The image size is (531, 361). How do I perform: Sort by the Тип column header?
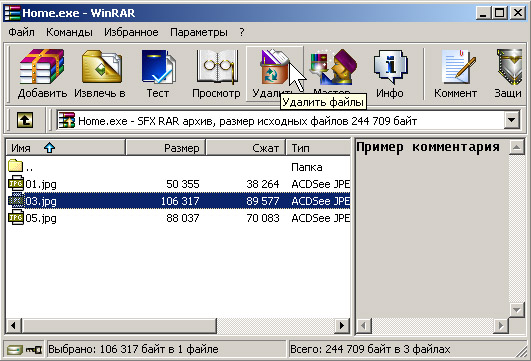point(318,148)
